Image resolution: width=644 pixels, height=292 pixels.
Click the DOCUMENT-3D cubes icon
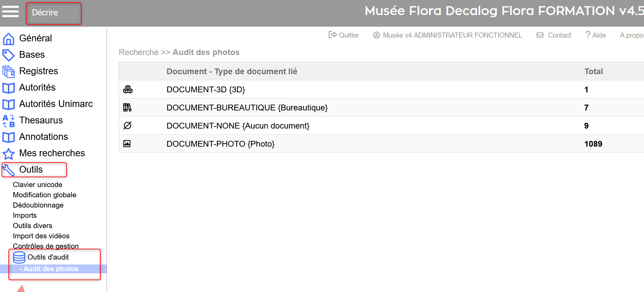128,90
